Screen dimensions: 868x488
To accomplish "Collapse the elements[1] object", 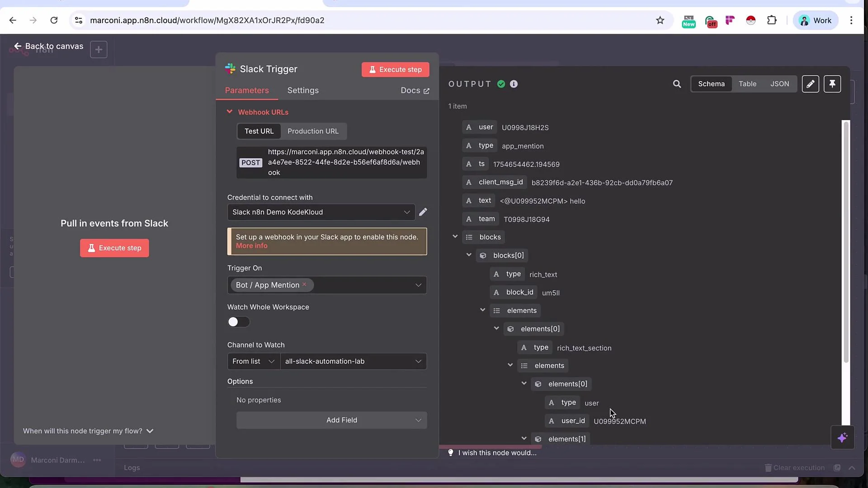I will 524,439.
